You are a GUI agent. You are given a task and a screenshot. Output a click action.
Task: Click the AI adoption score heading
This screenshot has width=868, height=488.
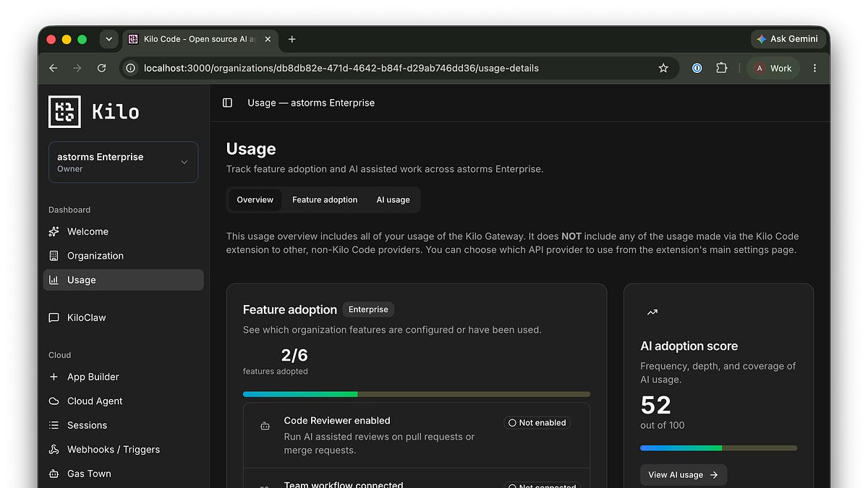tap(689, 346)
